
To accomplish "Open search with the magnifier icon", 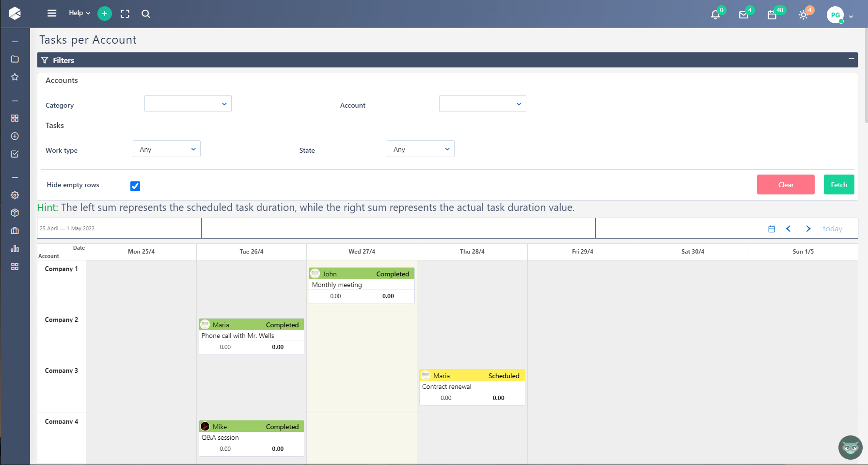I will 146,14.
